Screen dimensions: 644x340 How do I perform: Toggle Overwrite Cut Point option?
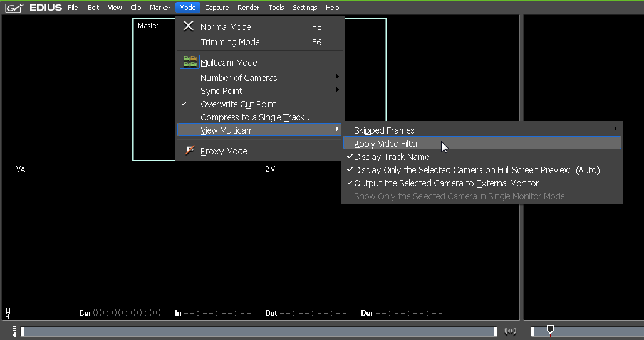pos(238,104)
